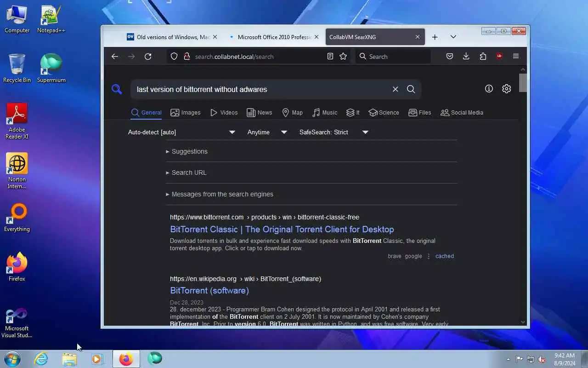The height and width of the screenshot is (368, 588).
Task: Select the Images search category
Action: coord(186,113)
